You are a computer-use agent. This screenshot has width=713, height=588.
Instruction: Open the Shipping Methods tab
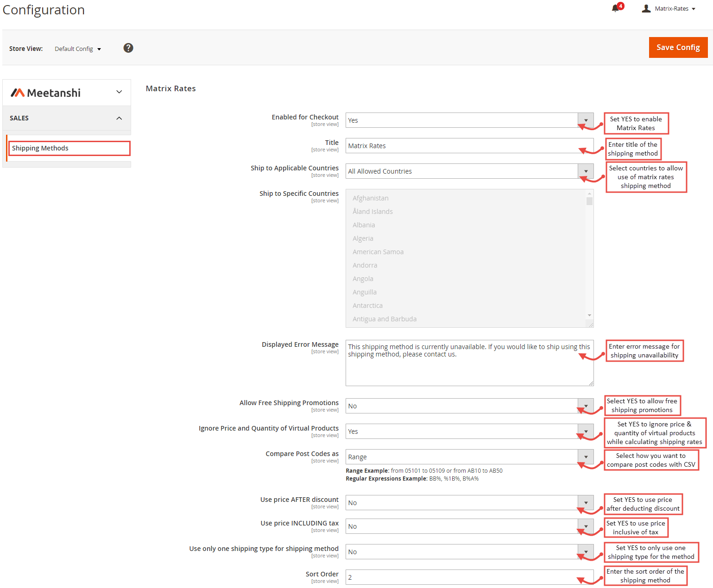click(x=69, y=148)
